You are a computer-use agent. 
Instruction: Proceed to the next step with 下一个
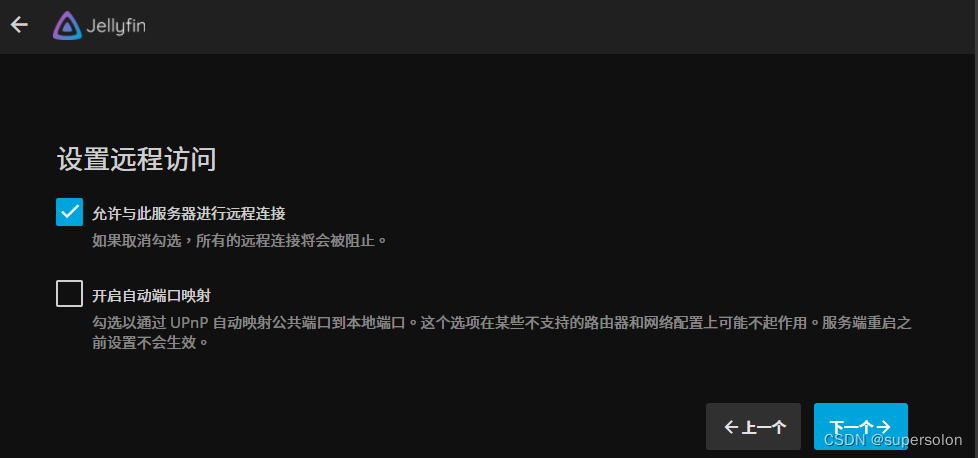pos(861,427)
